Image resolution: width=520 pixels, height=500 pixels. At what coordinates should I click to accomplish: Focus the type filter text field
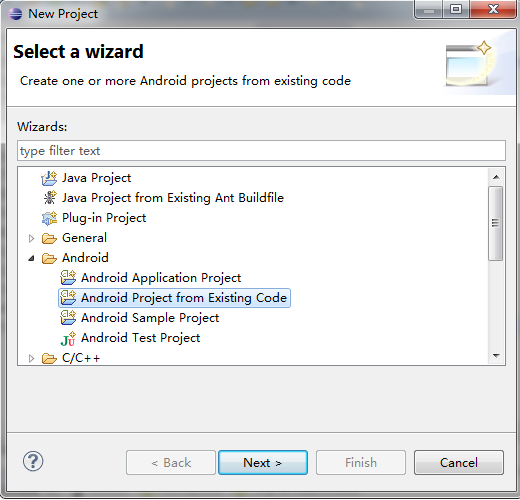261,151
